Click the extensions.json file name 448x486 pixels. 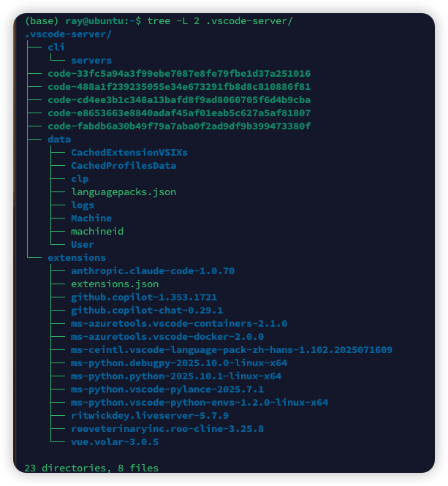(115, 284)
